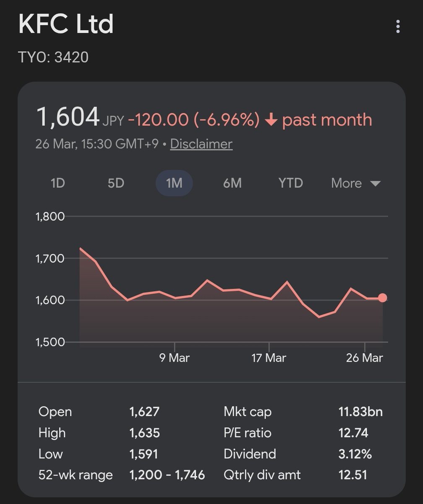Click the down arrow change indicator

(x=272, y=120)
